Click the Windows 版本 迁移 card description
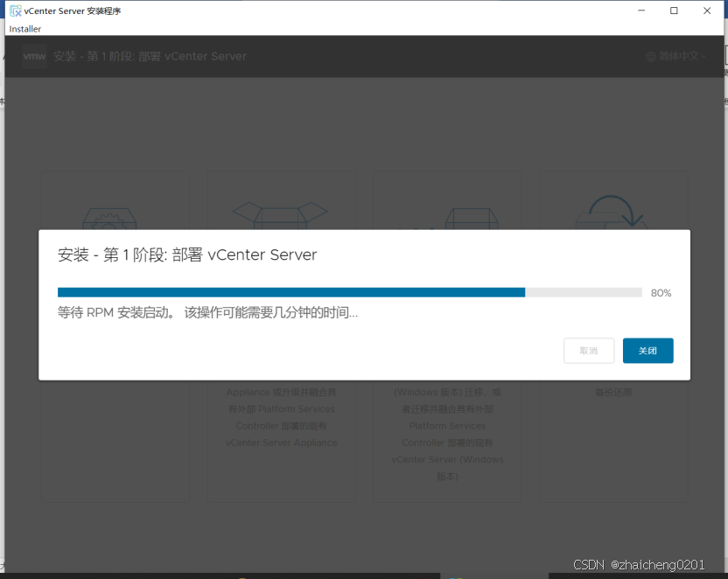 click(x=447, y=434)
